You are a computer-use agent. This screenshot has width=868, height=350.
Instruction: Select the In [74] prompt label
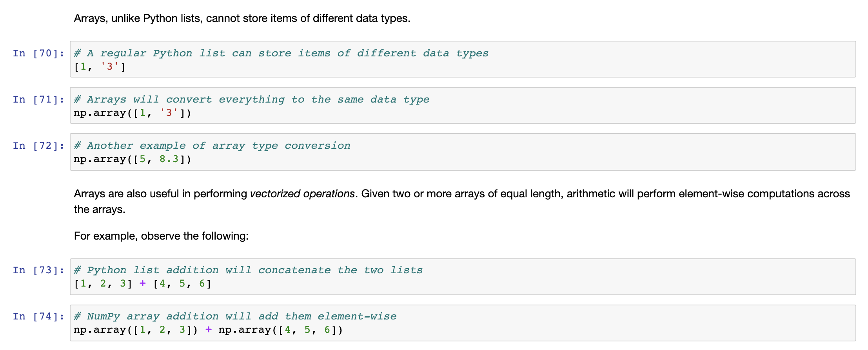click(38, 316)
